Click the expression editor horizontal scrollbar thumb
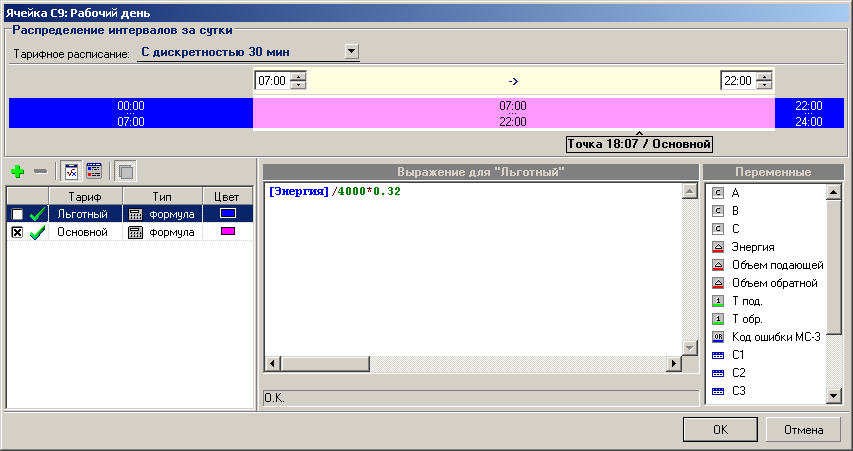The image size is (853, 451). (325, 363)
